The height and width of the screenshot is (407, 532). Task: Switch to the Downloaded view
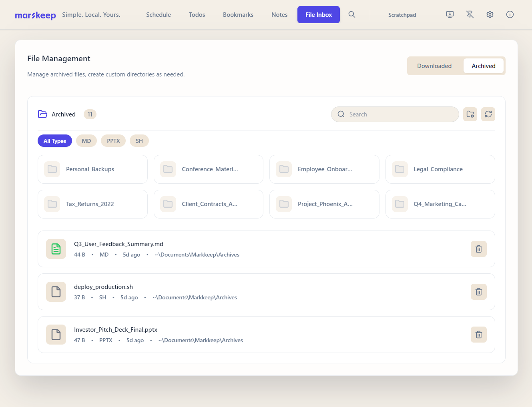(x=434, y=66)
